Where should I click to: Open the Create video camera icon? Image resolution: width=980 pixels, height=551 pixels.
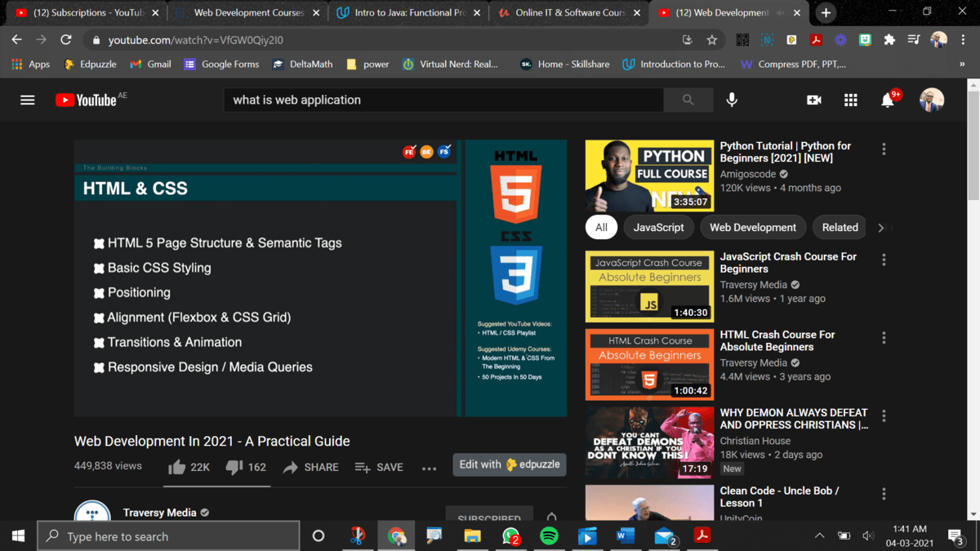pyautogui.click(x=814, y=100)
